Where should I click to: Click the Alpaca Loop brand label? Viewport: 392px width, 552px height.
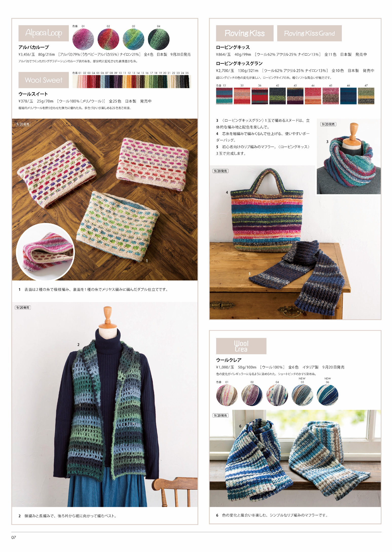point(44,33)
